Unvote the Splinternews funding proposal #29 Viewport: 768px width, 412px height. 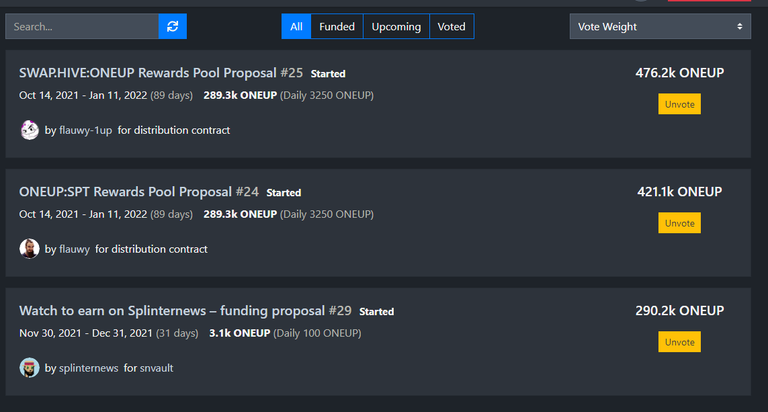click(x=679, y=342)
